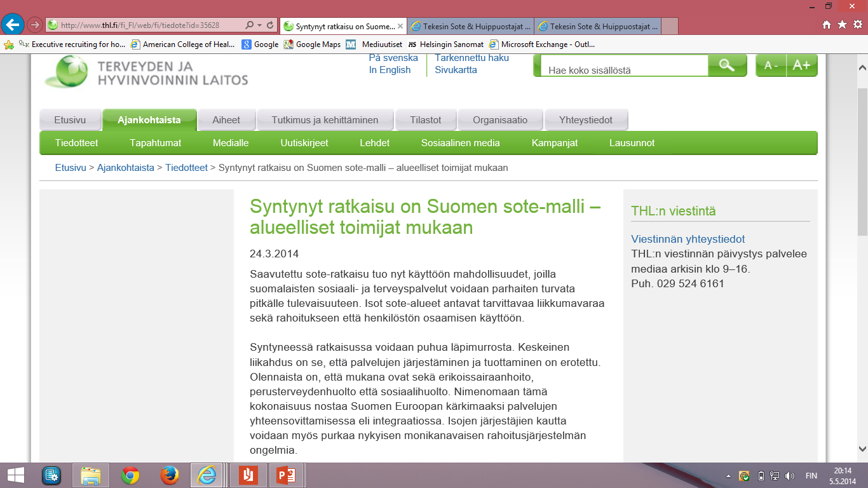Click the magnifier search icon in address bar
The width and height of the screenshot is (868, 488).
tap(249, 25)
